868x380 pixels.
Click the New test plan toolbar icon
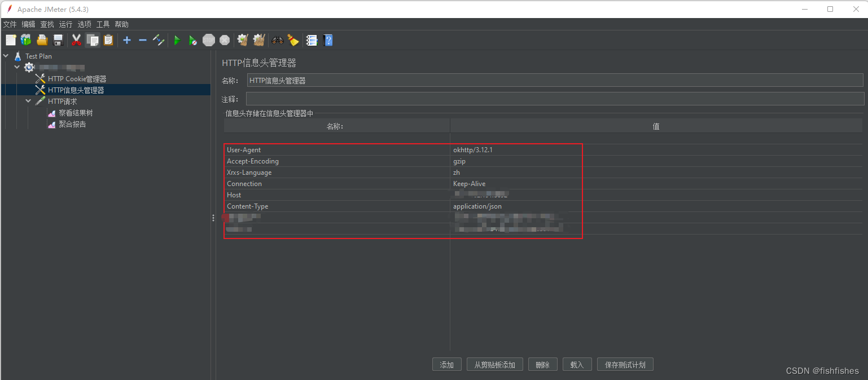11,40
